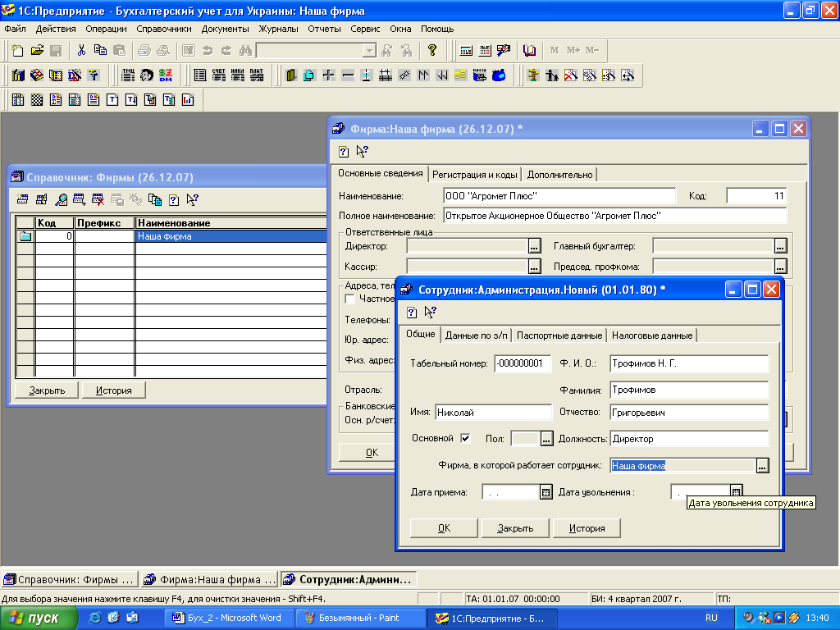840x630 pixels.
Task: Uncheck the Основной checkbox
Action: click(x=466, y=438)
